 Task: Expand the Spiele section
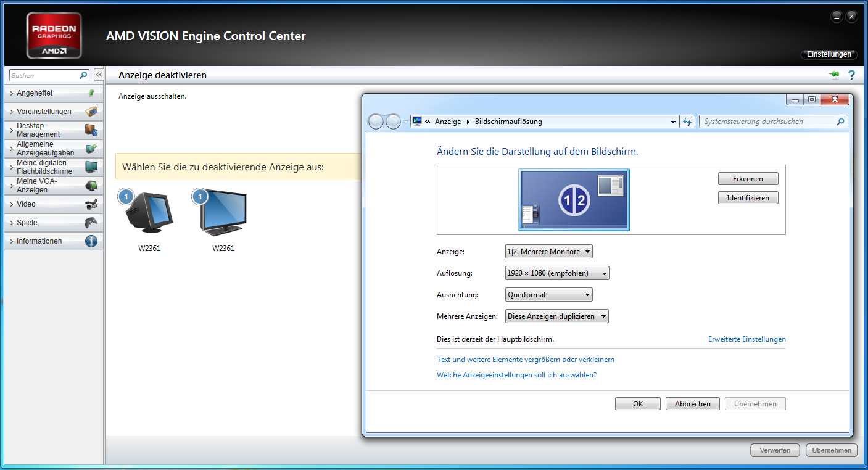53,223
